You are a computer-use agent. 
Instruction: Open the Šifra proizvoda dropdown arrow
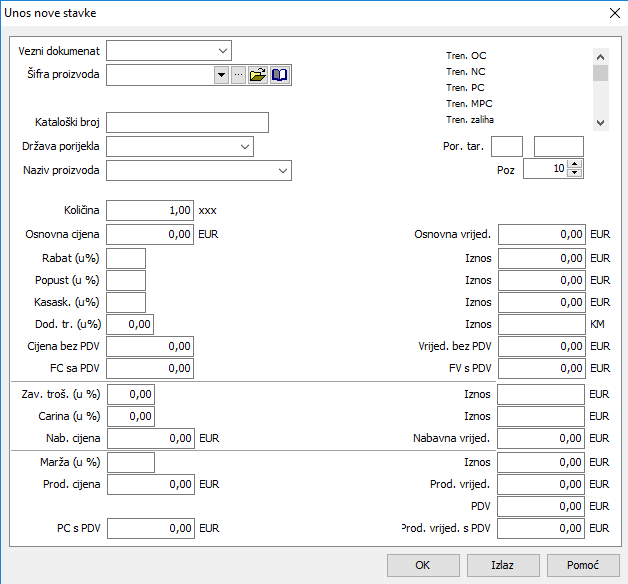[x=221, y=75]
